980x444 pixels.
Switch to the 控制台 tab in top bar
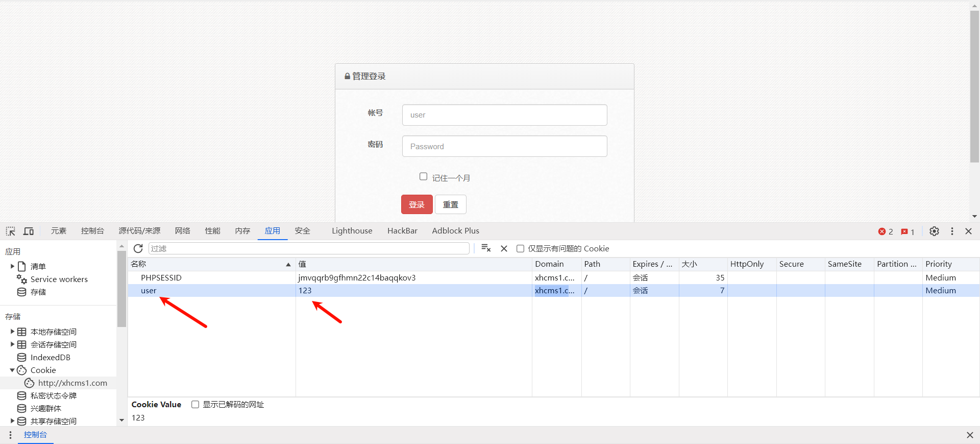pyautogui.click(x=92, y=231)
